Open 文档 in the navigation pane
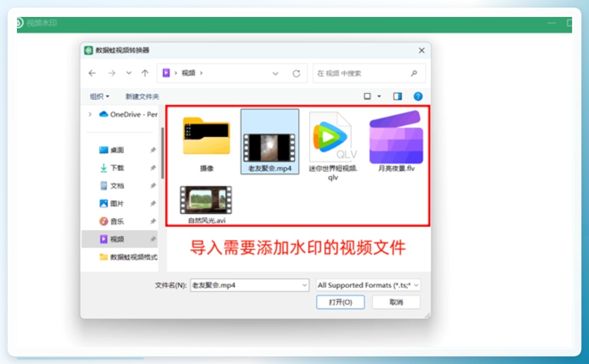 (112, 186)
